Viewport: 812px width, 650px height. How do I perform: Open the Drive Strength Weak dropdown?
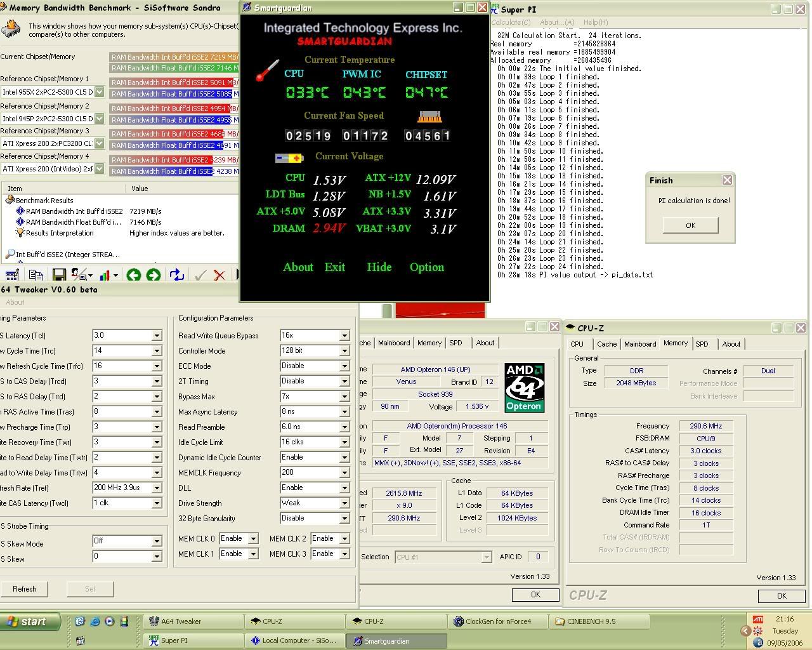coord(344,503)
